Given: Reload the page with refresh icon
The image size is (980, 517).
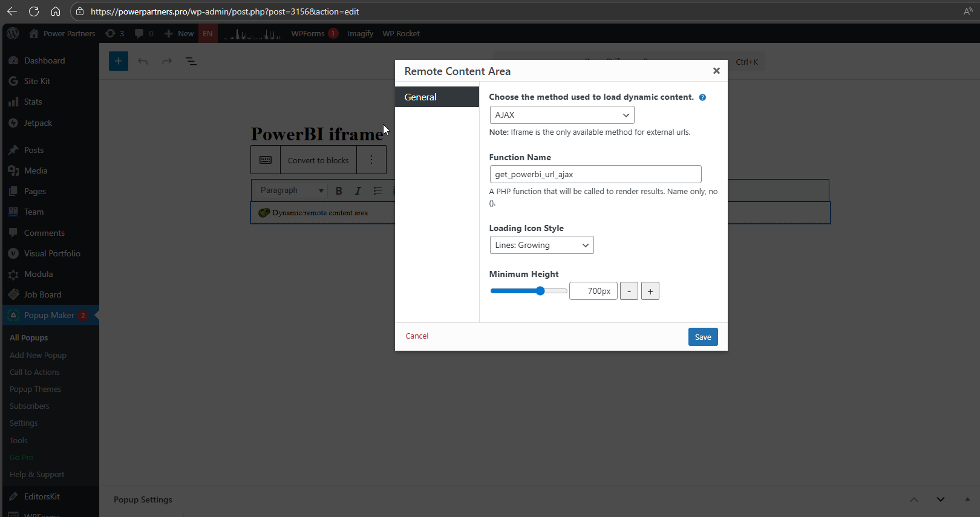Looking at the screenshot, I should 34,11.
